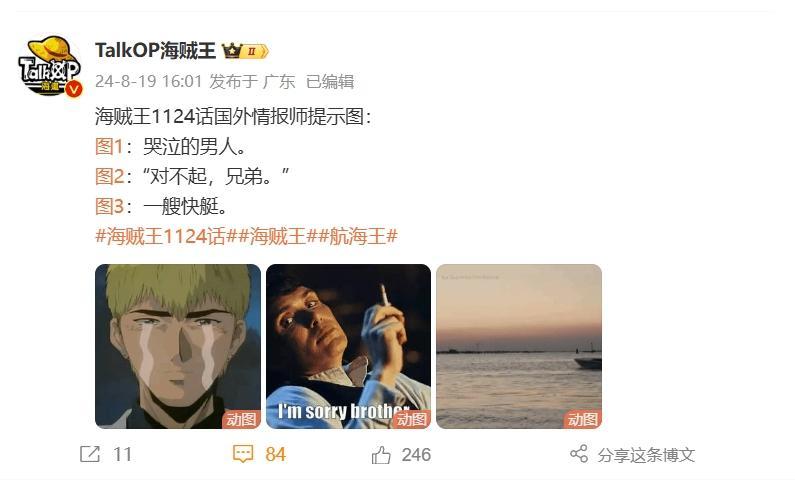The width and height of the screenshot is (795, 489).
Task: View the speedboat sunset GIF
Action: (x=519, y=346)
